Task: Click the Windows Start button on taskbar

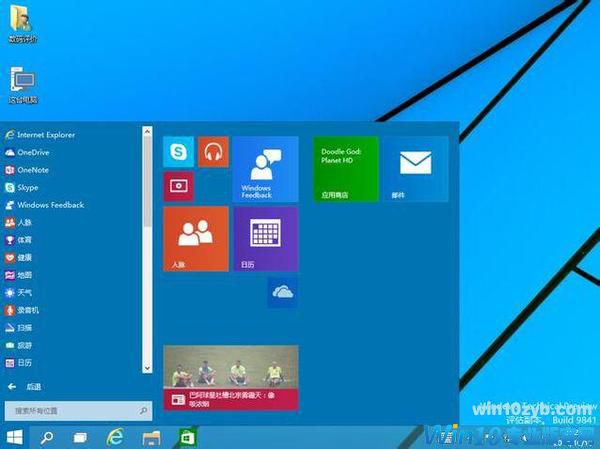Action: pyautogui.click(x=15, y=437)
